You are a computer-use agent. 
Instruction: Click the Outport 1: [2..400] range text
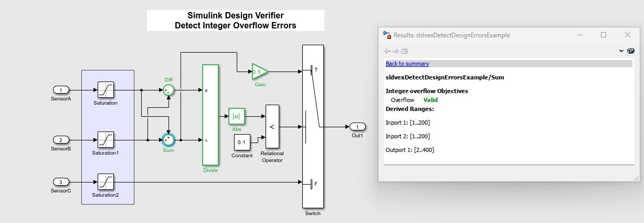[x=410, y=150]
